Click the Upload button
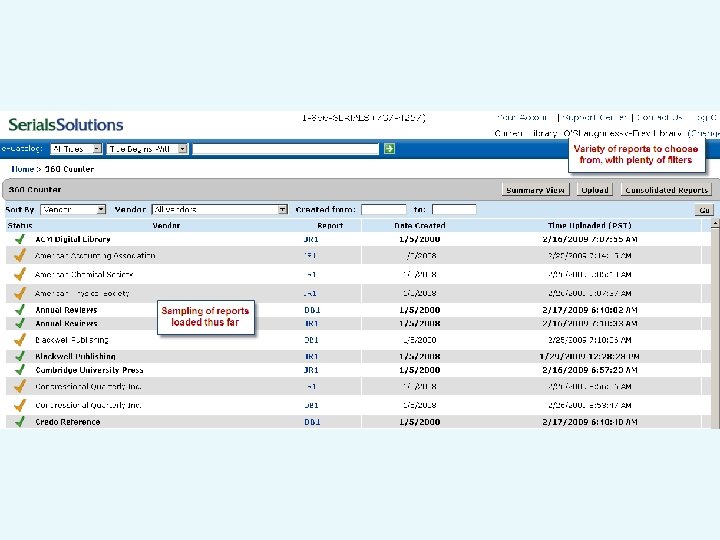This screenshot has height=540, width=720. 595,190
